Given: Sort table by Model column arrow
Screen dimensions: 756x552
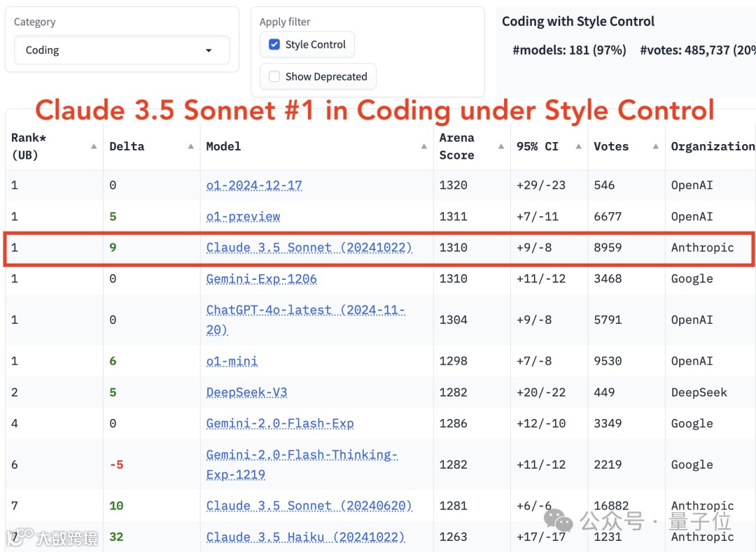Looking at the screenshot, I should [423, 146].
